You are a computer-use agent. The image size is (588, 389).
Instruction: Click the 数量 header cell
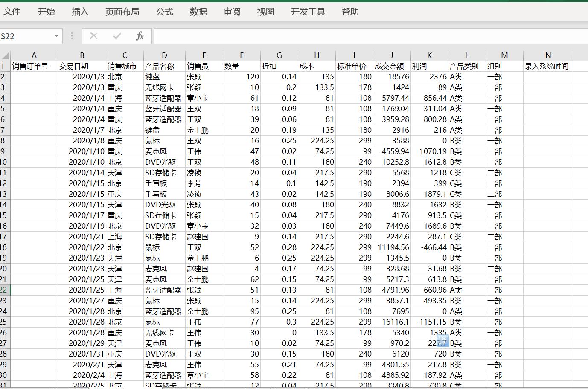click(242, 66)
